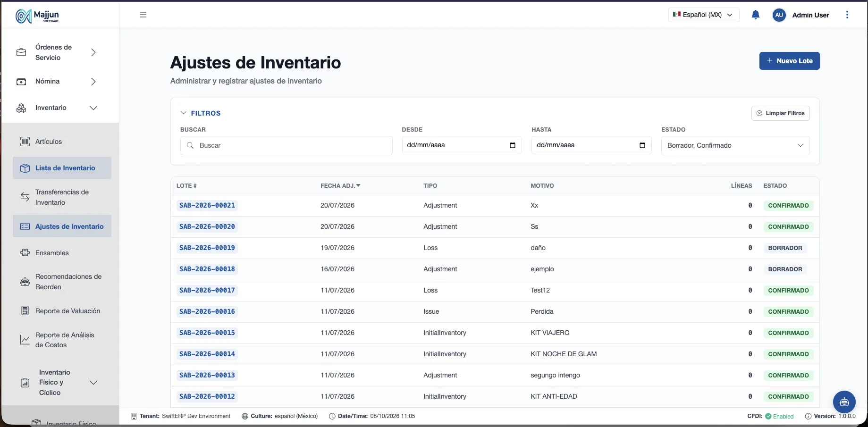Click the KIT NOCHE DE GLAM motivo

tap(564, 354)
